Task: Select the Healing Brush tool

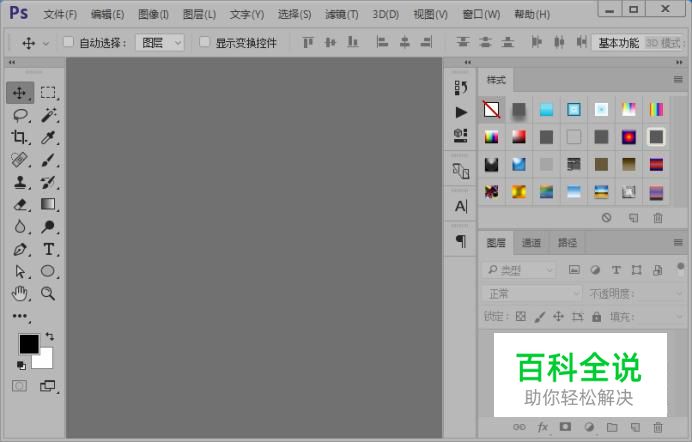Action: (19, 159)
